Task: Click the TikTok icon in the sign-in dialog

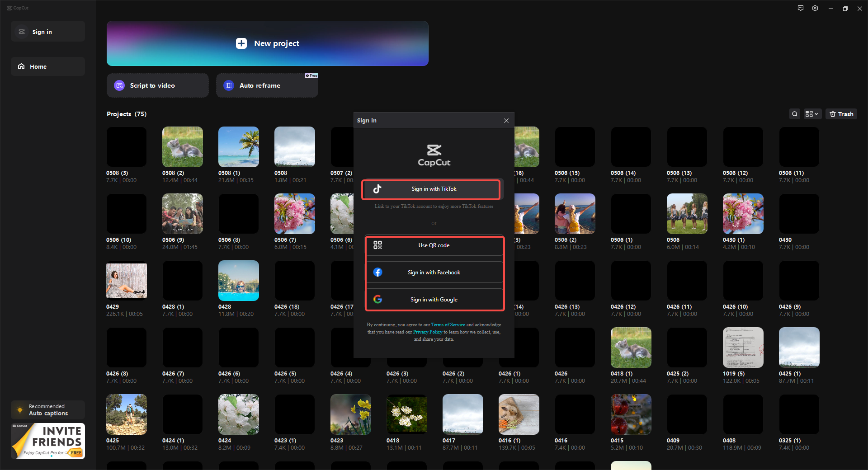Action: 378,189
